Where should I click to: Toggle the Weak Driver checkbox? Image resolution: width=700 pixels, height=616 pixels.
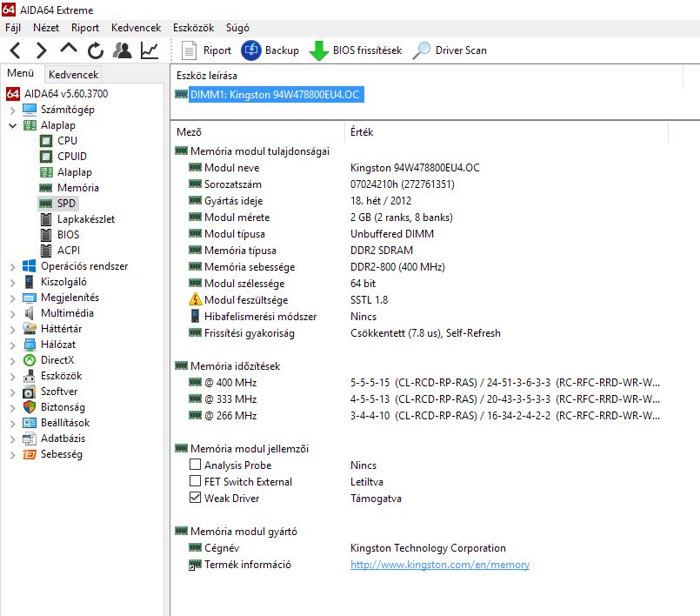pyautogui.click(x=195, y=498)
